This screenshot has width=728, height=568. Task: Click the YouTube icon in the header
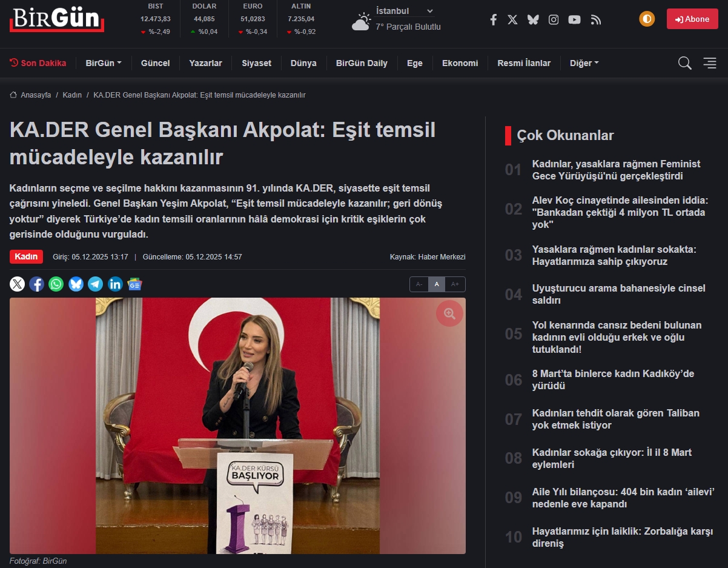574,19
